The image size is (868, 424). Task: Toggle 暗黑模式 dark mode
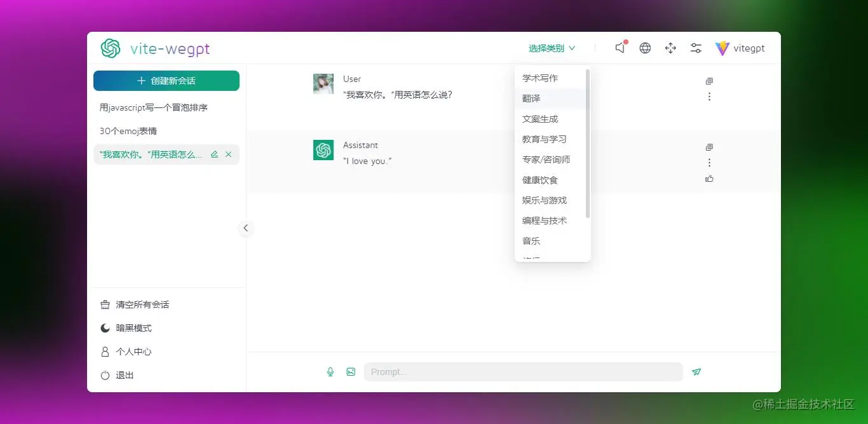click(x=126, y=328)
